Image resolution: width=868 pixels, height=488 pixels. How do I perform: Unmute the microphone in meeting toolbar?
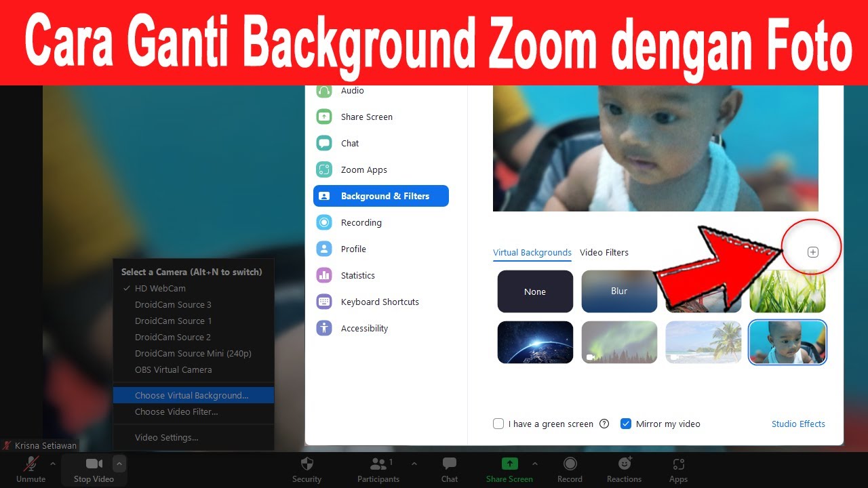pyautogui.click(x=31, y=469)
